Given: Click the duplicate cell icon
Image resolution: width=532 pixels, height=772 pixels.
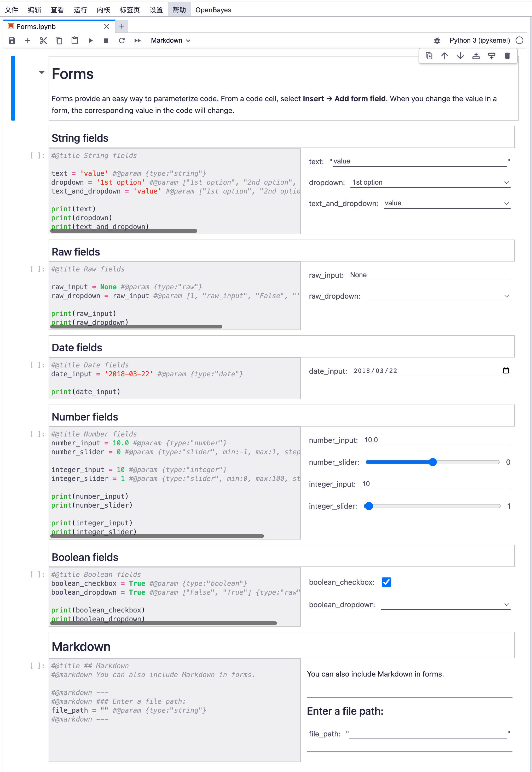Looking at the screenshot, I should pos(429,56).
